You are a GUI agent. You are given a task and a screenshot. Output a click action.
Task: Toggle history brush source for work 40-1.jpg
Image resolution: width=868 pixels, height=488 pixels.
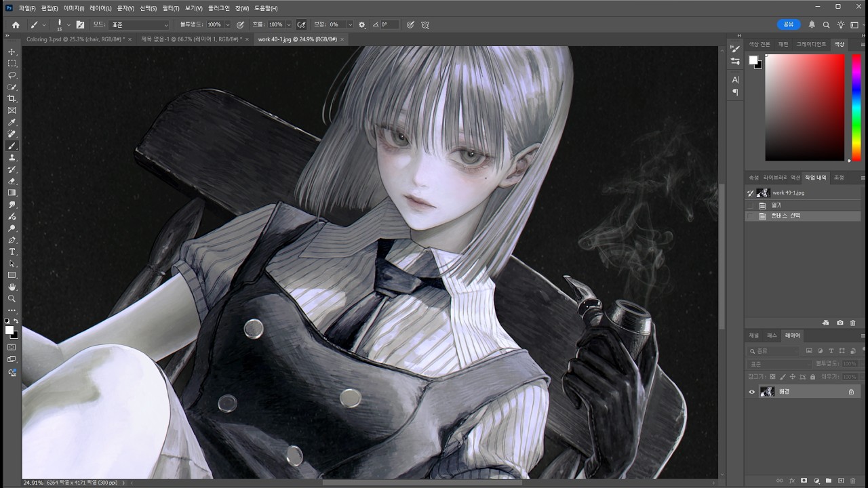pos(750,193)
